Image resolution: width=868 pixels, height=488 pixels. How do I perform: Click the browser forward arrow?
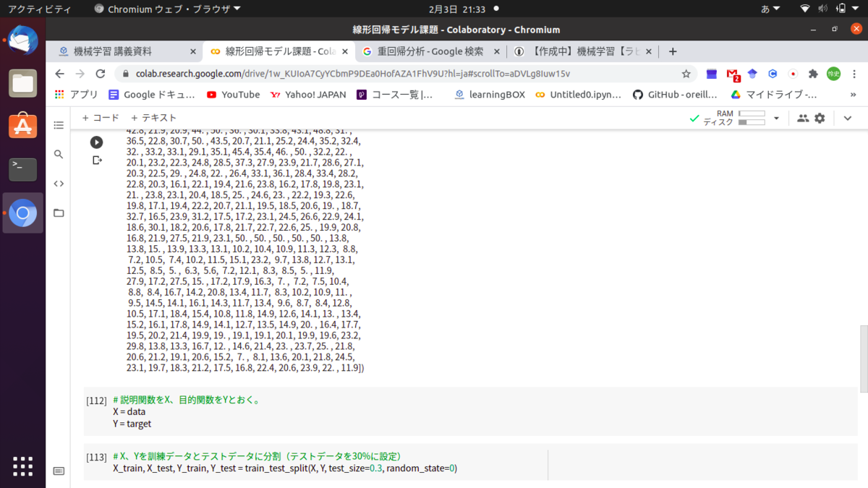point(80,74)
